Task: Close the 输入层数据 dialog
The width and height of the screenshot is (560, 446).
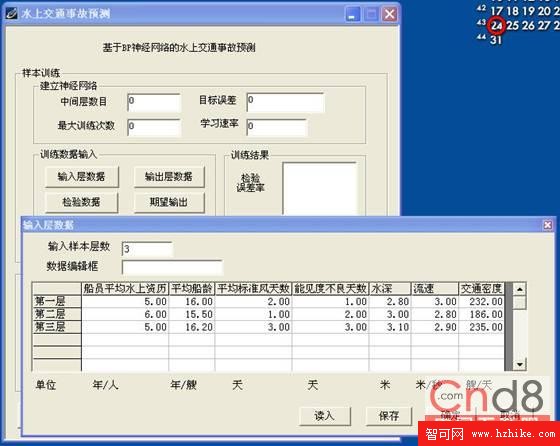Action: (x=547, y=225)
